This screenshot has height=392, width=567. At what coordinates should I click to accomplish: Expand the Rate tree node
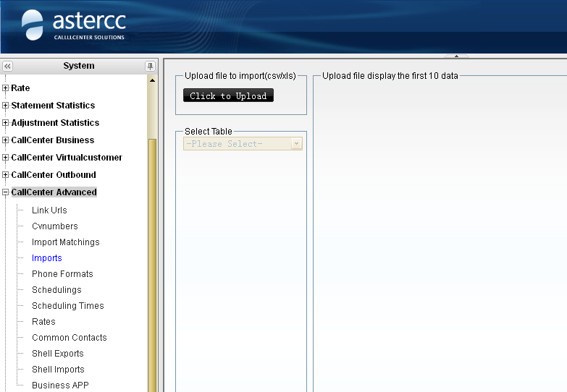click(6, 88)
